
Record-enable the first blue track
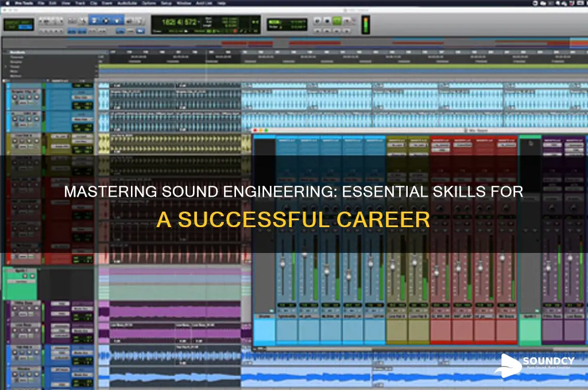coord(14,97)
